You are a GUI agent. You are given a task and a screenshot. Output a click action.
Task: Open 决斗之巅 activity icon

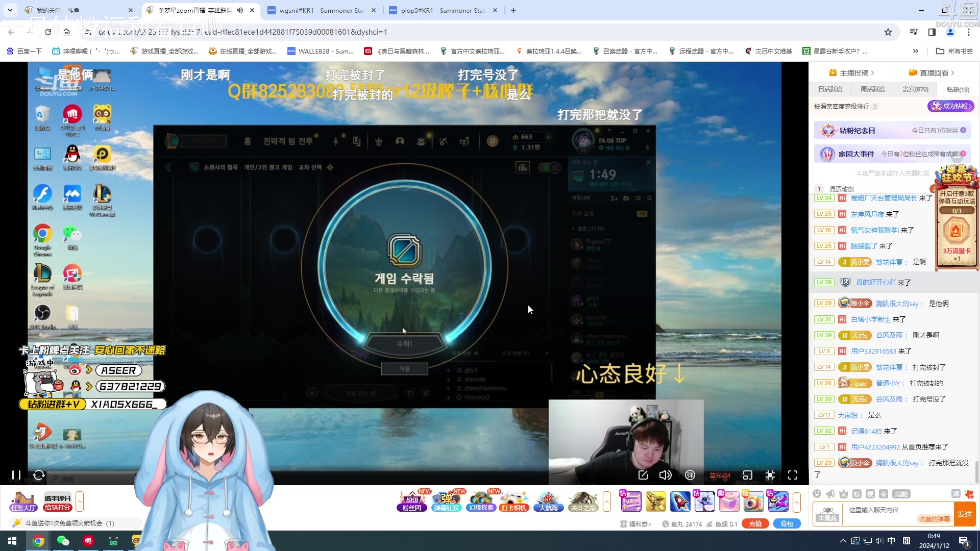[583, 501]
